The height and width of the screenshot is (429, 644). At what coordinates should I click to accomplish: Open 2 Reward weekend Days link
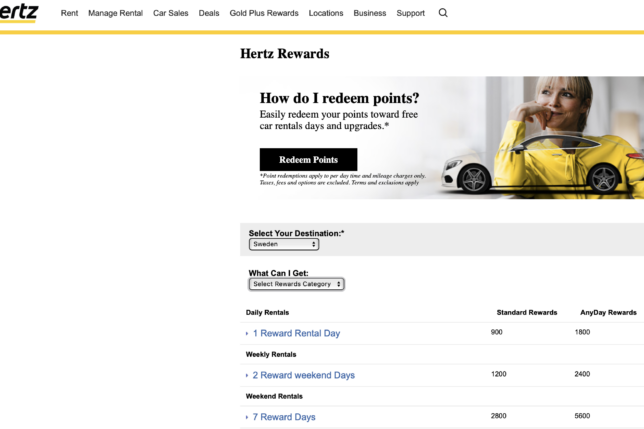[x=304, y=375]
